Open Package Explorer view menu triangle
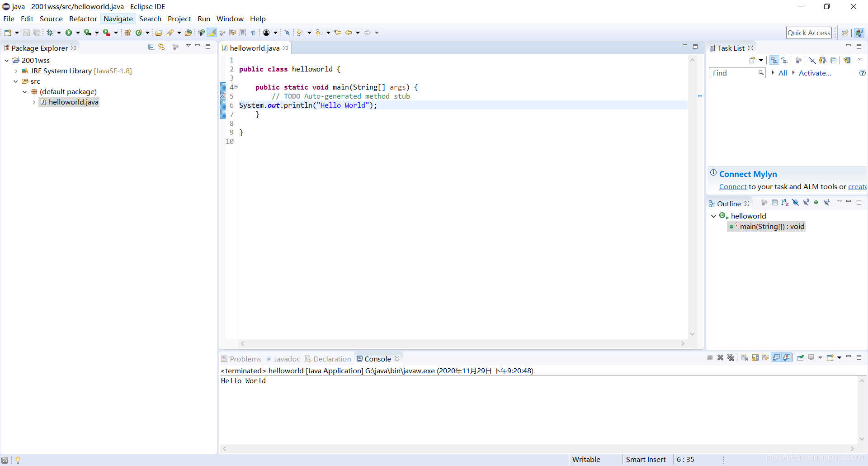The image size is (868, 466). click(x=188, y=46)
